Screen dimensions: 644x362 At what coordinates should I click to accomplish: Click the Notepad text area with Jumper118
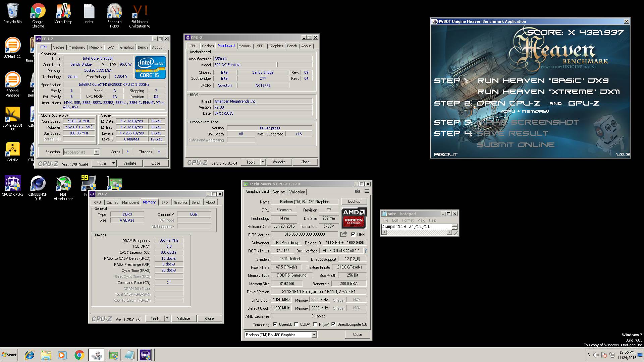(417, 227)
